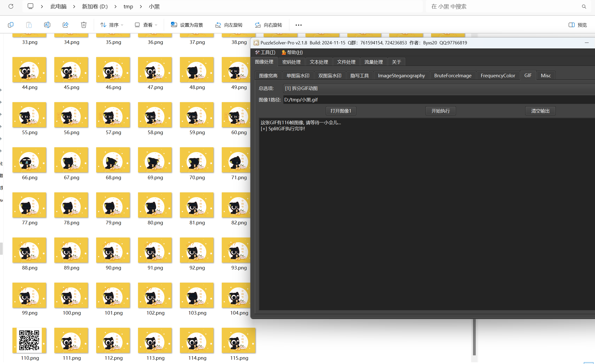Click 向右旋转 rotate right
The image size is (595, 364).
point(269,25)
